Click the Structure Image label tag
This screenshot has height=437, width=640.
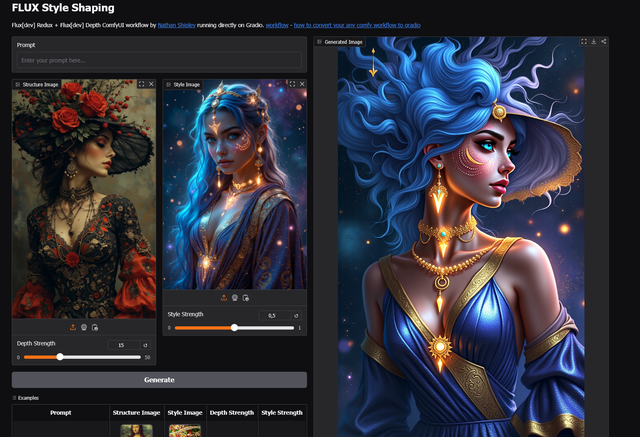click(x=37, y=84)
